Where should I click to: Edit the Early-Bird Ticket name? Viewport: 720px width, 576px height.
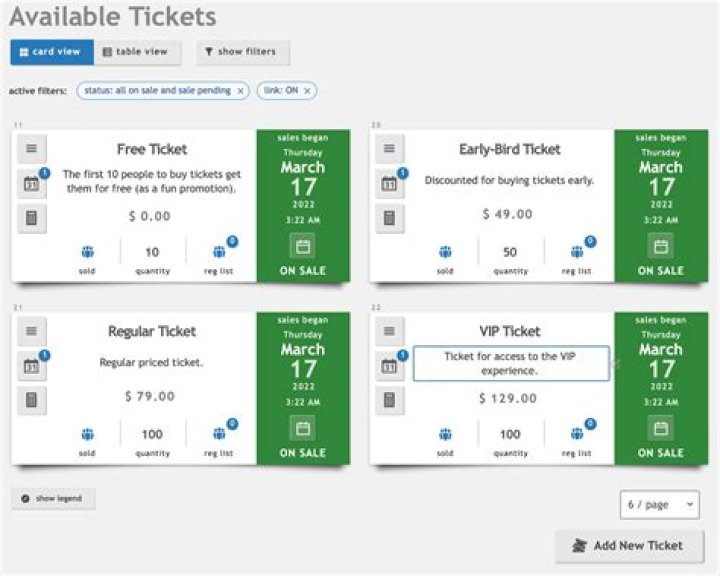510,149
